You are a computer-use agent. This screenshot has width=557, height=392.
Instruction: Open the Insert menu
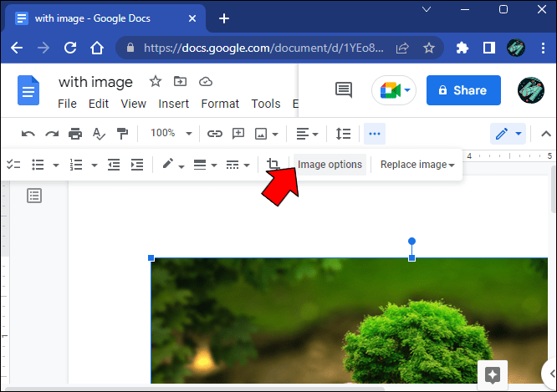click(x=173, y=104)
